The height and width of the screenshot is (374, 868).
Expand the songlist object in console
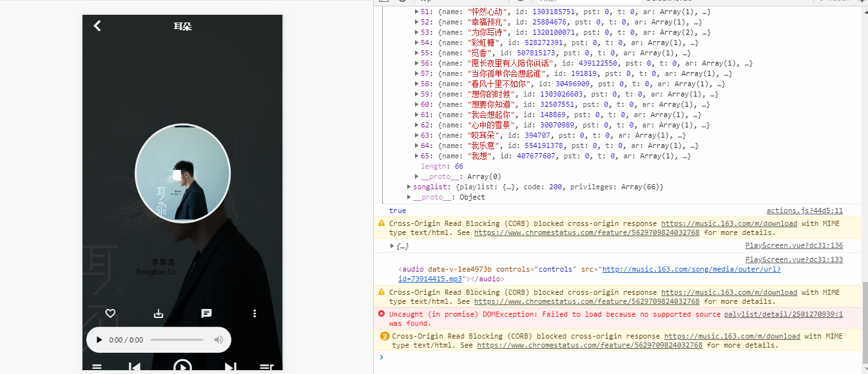click(409, 186)
